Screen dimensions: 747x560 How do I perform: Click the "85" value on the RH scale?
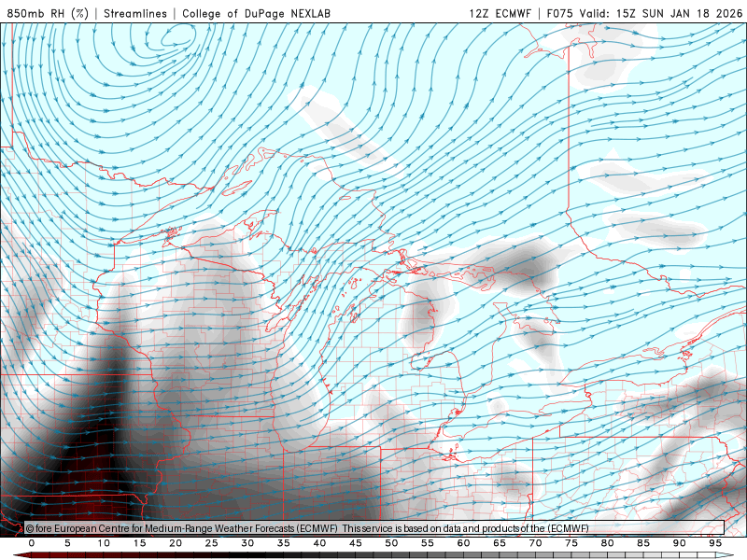pos(643,543)
